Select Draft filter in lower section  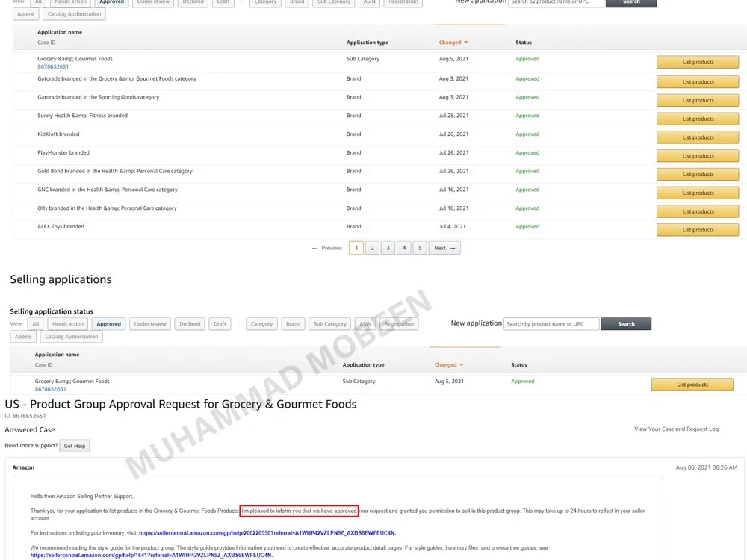pos(220,324)
